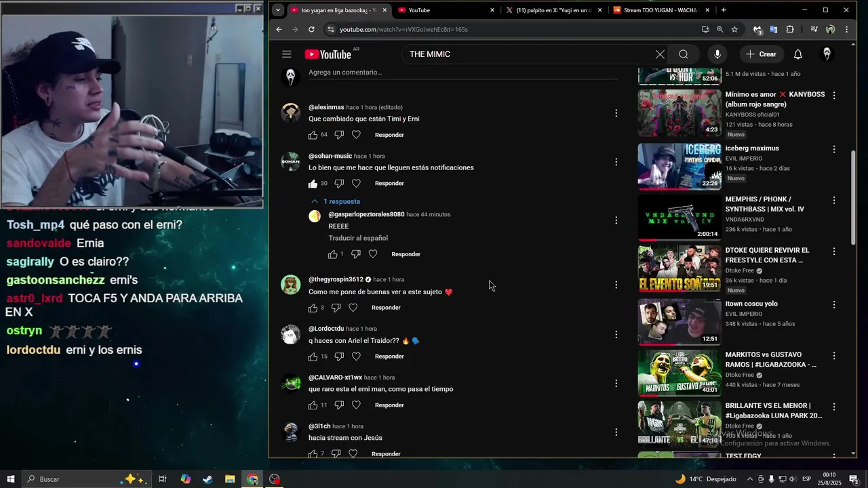Open options for @Lordoctdu comment
This screenshot has height=488, width=868.
(616, 334)
